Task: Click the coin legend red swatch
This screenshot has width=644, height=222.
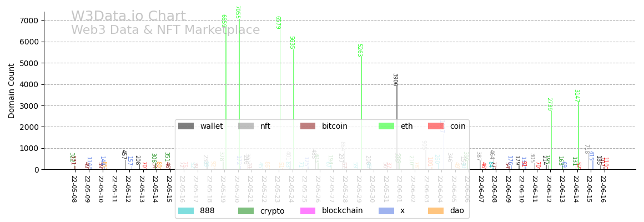Action: coord(436,127)
